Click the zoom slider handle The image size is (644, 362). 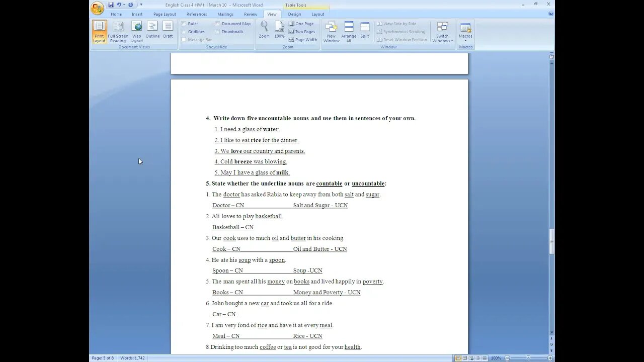[528, 358]
